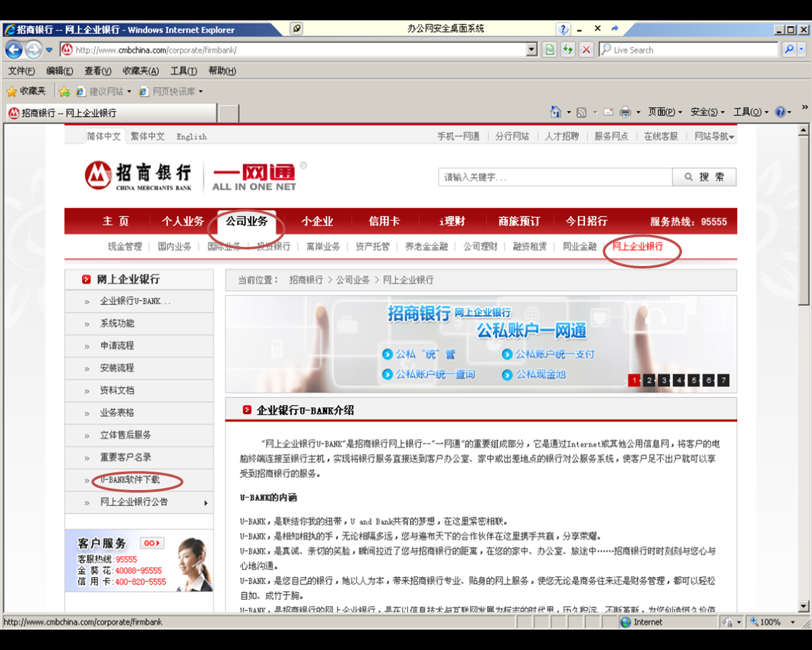
Task: Switch language to English
Action: (192, 136)
